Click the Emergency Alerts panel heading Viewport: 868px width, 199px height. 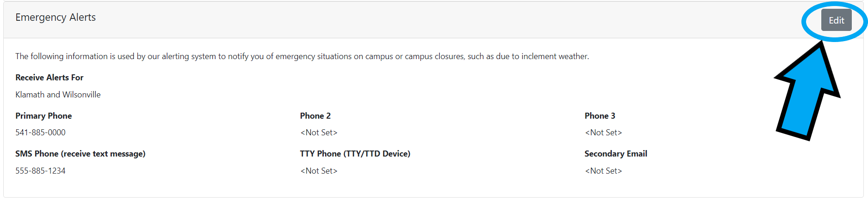(x=55, y=18)
